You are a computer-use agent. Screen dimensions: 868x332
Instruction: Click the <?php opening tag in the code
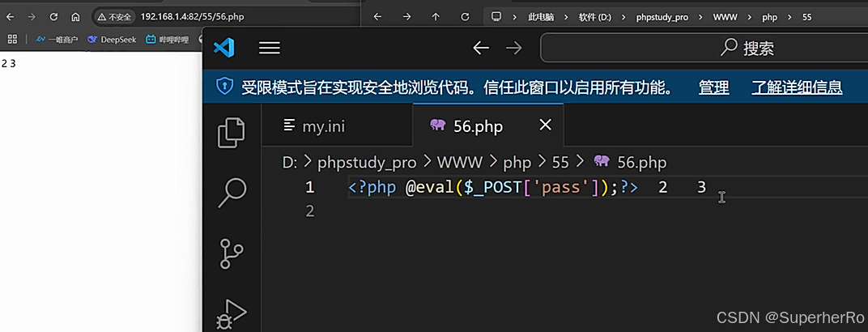click(x=372, y=188)
